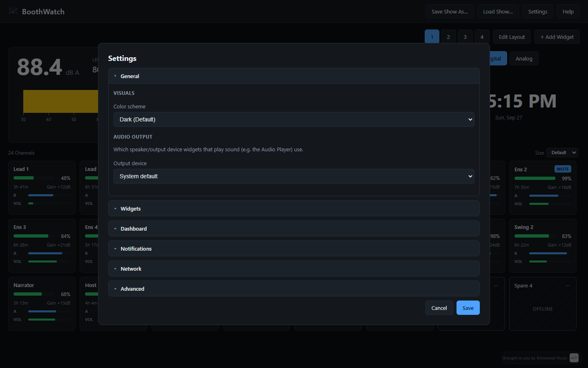The width and height of the screenshot is (588, 368).
Task: Collapse the General settings section
Action: point(294,76)
